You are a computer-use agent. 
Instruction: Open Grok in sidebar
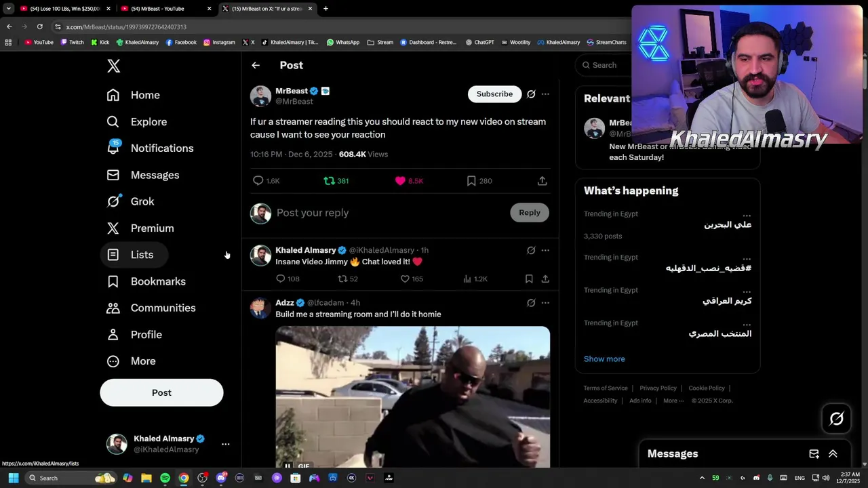pyautogui.click(x=131, y=201)
